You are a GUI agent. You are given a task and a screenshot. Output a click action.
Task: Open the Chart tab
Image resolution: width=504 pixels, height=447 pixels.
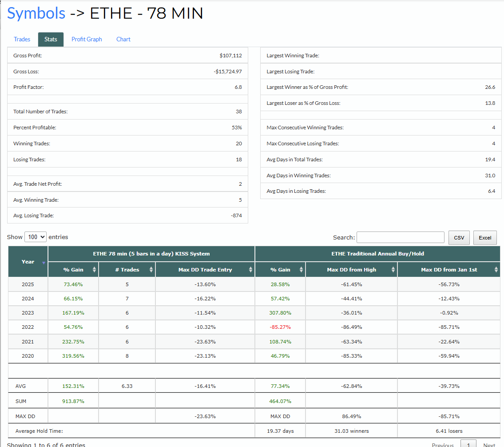pos(123,39)
